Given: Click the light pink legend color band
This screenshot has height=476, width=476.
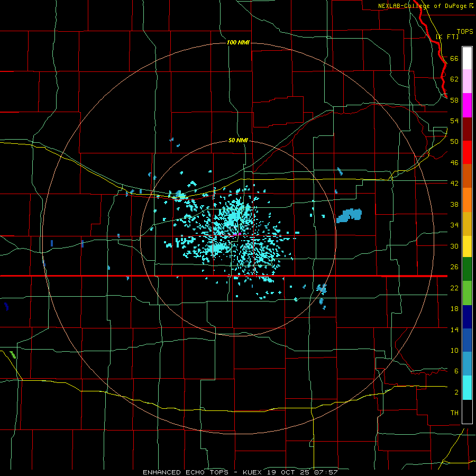Looking at the screenshot, I should tap(467, 81).
